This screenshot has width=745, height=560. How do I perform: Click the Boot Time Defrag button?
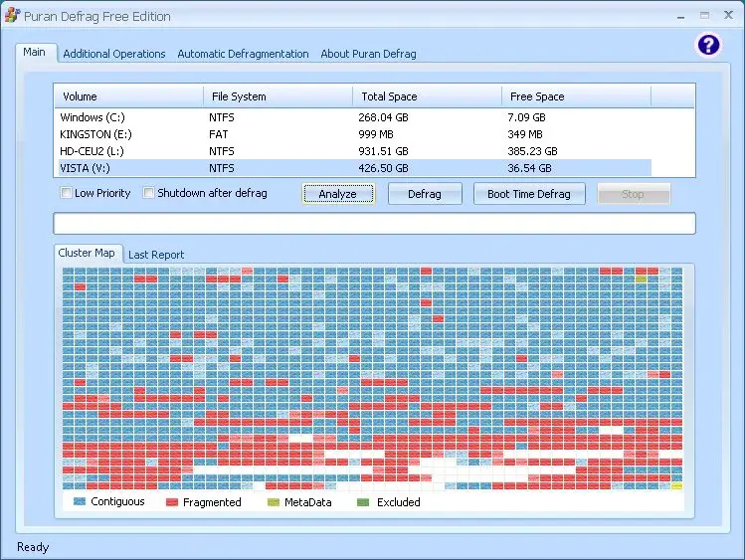pos(529,194)
